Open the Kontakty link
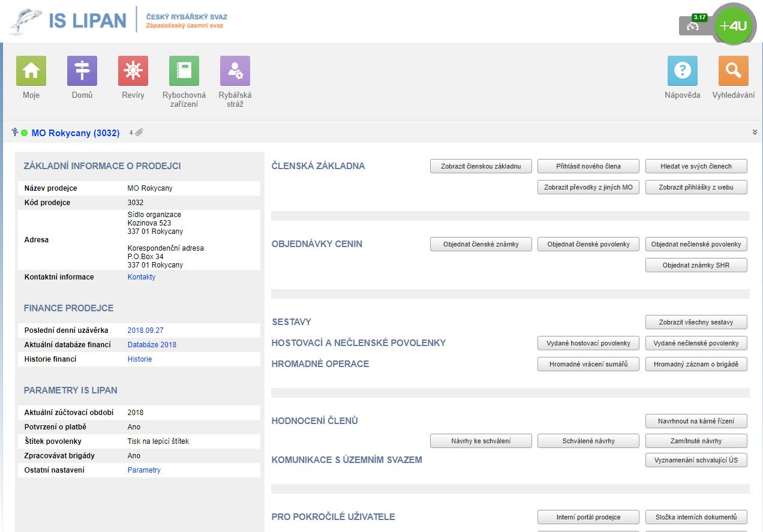The image size is (763, 532). (142, 277)
